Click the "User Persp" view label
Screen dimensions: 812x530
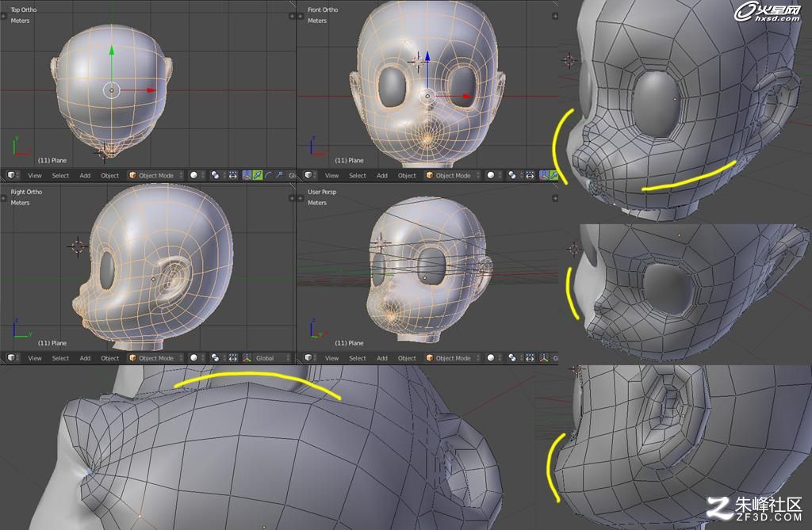pos(322,192)
